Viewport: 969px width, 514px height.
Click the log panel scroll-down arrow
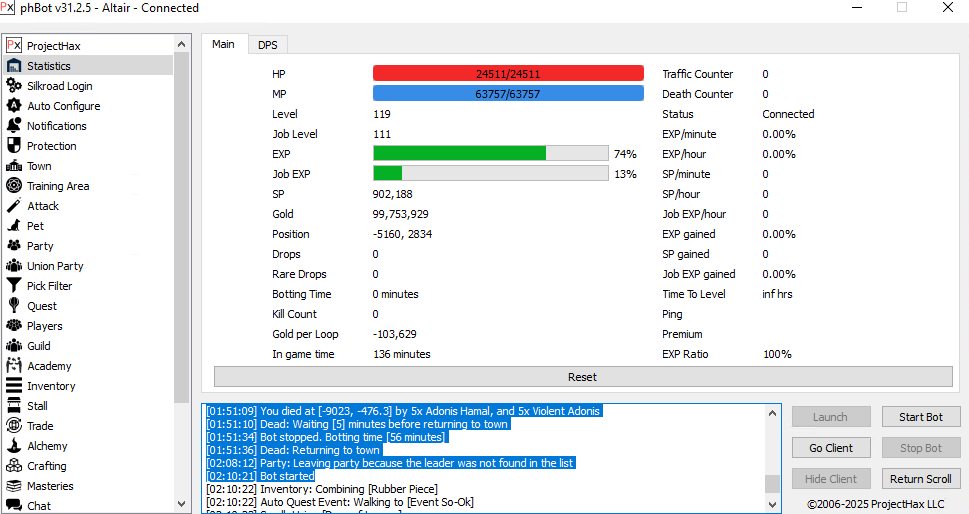[773, 506]
